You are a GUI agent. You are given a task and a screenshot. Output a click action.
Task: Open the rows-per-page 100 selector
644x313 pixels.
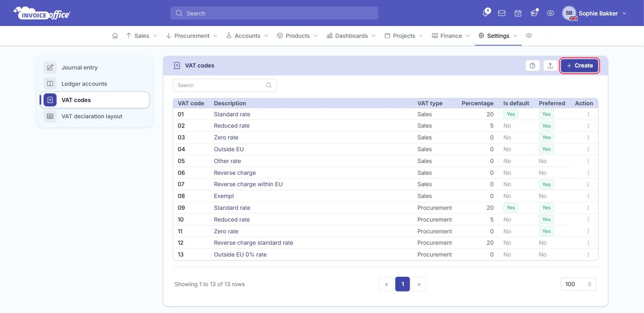[578, 284]
